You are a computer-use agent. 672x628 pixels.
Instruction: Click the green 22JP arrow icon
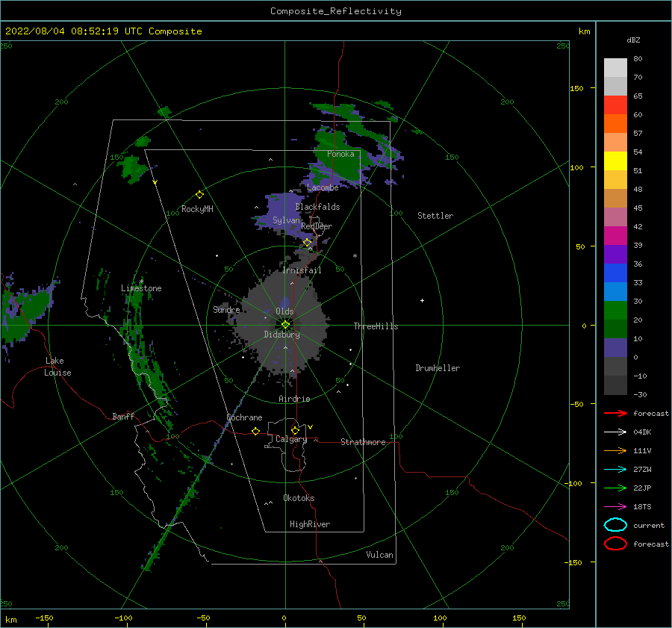[x=615, y=488]
